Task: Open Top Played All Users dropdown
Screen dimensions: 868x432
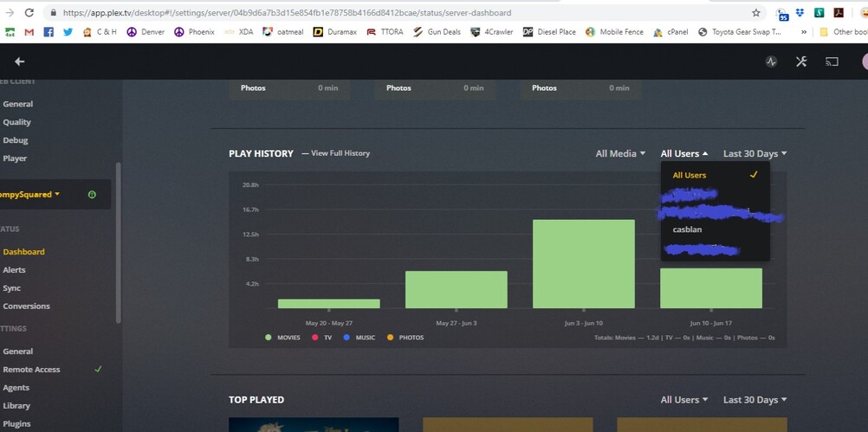Action: pyautogui.click(x=684, y=399)
